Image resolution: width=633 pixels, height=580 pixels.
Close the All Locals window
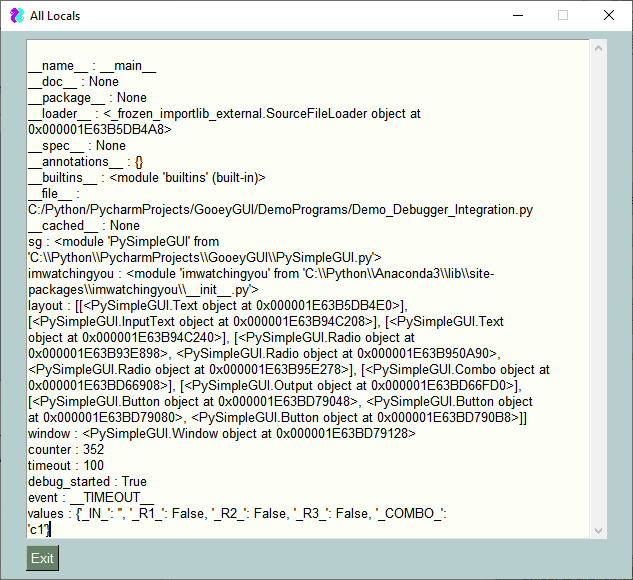(609, 15)
